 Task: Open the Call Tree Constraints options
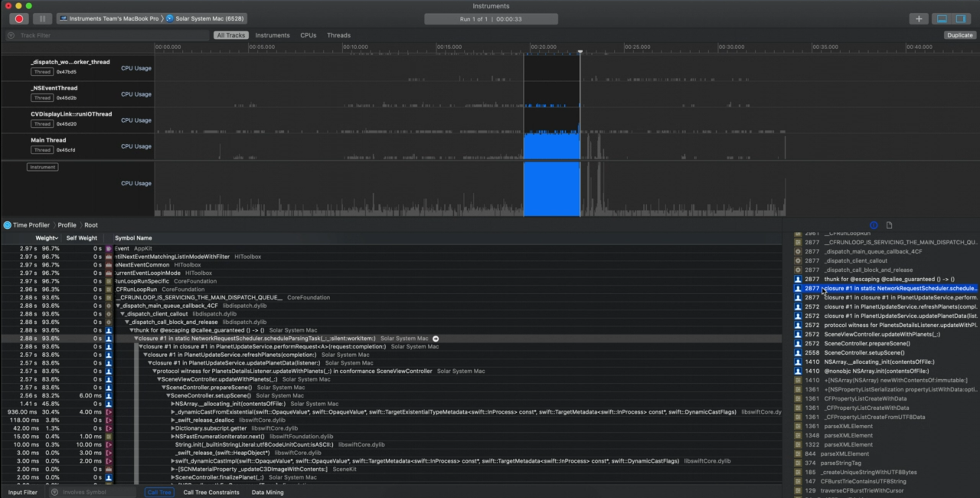click(211, 492)
